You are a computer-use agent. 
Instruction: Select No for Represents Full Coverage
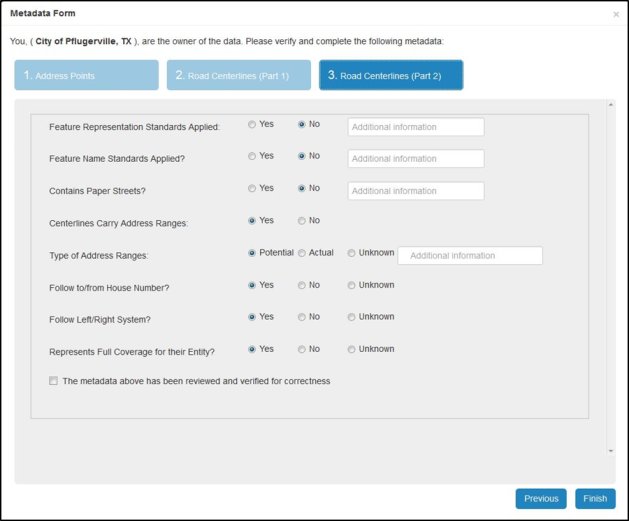(x=302, y=349)
